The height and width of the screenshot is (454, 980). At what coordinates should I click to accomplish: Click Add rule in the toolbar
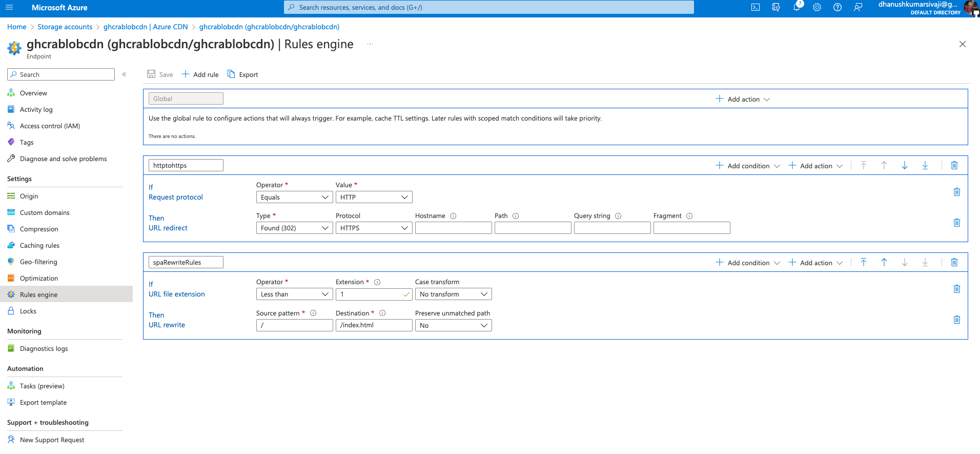pyautogui.click(x=200, y=74)
